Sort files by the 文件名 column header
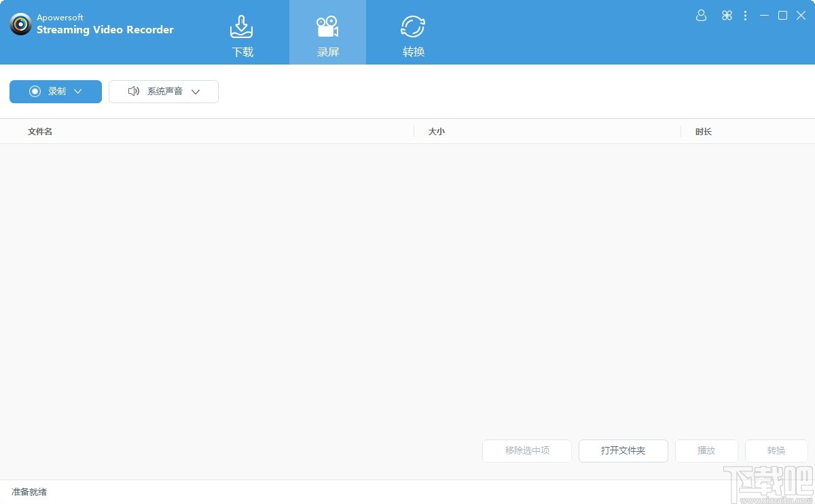This screenshot has width=815, height=504. coord(39,131)
